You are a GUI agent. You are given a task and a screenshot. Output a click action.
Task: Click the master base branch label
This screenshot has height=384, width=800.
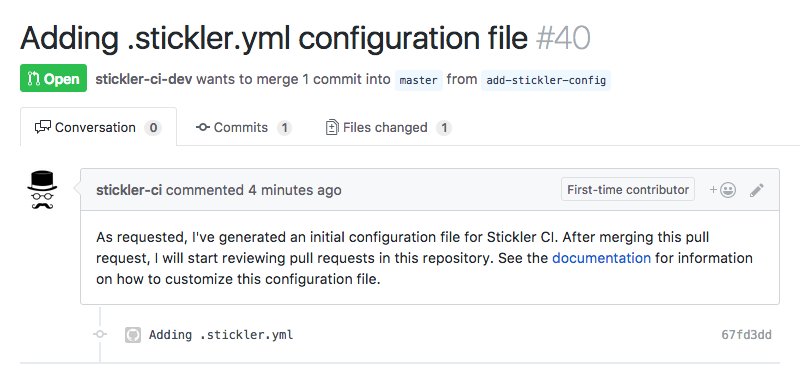[x=418, y=80]
